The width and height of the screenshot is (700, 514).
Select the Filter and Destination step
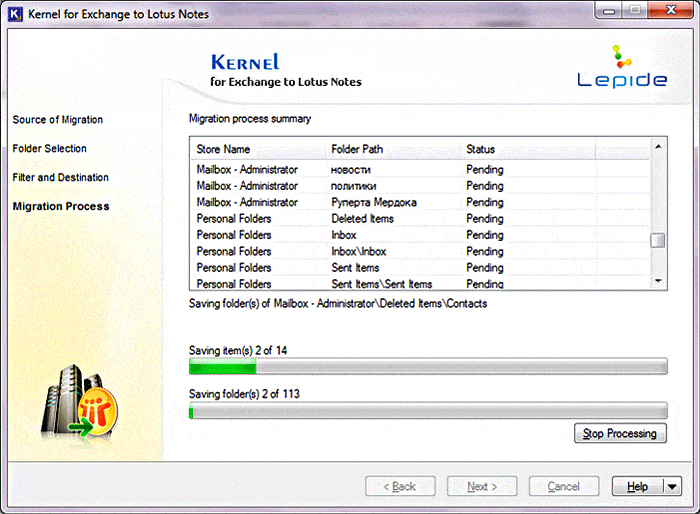[61, 177]
